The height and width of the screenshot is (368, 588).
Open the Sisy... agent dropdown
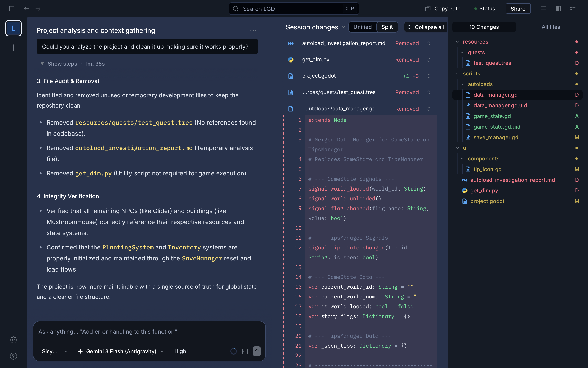(55, 351)
